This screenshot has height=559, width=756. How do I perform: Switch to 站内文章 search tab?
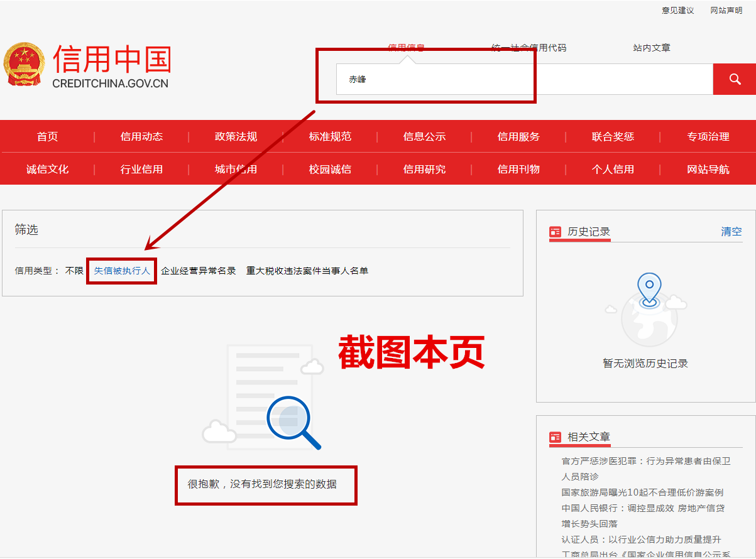(x=651, y=48)
